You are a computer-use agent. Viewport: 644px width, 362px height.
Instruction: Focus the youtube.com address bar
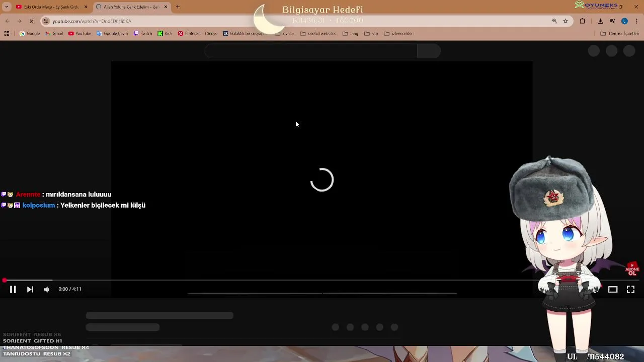(x=297, y=21)
